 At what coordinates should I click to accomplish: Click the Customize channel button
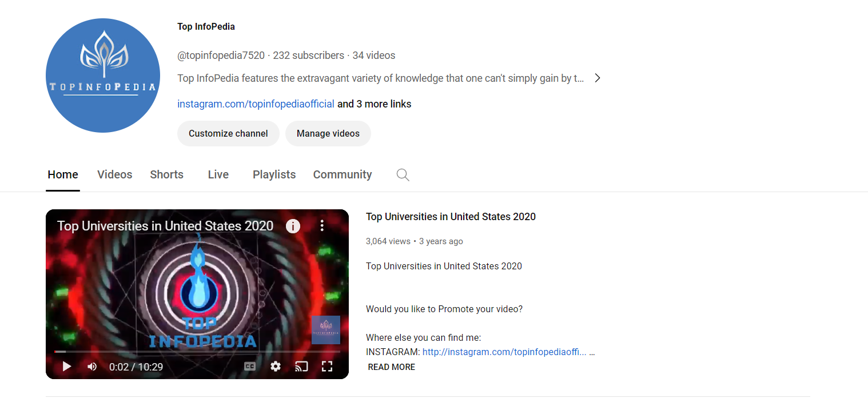228,133
